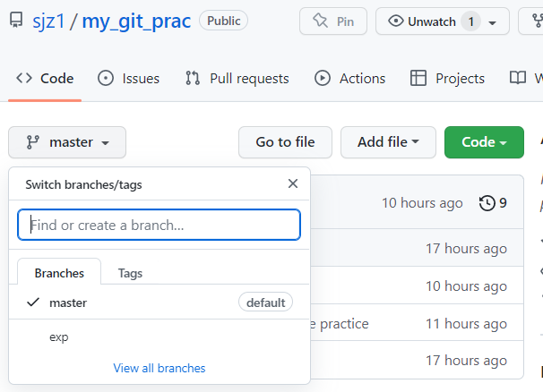Switch to the exp branch
This screenshot has width=543, height=392.
click(159, 337)
